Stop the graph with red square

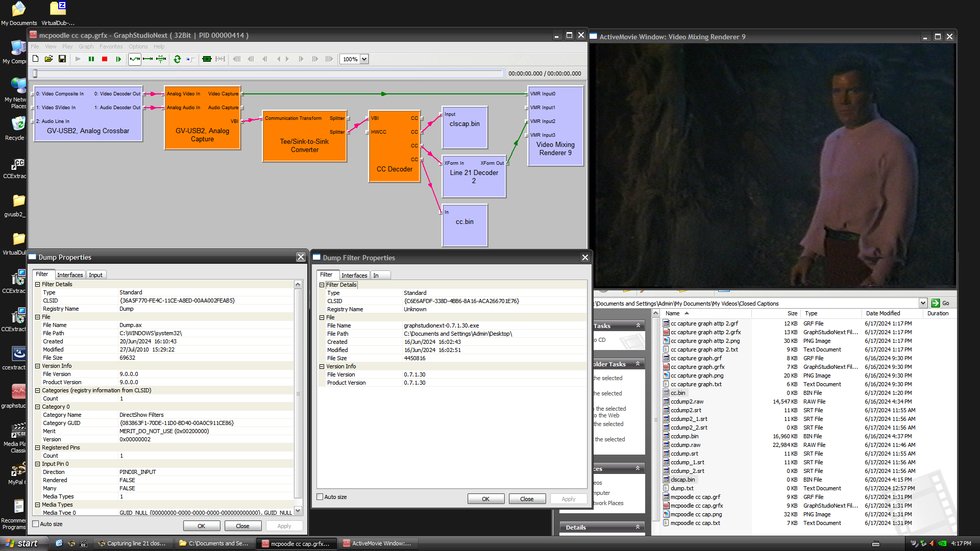(105, 59)
